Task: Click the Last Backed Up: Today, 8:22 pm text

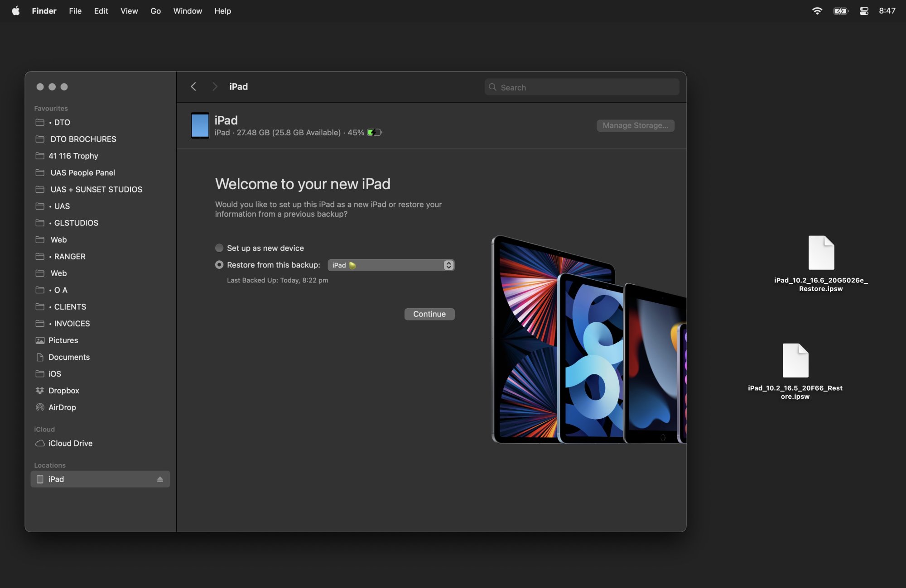Action: [x=277, y=281]
